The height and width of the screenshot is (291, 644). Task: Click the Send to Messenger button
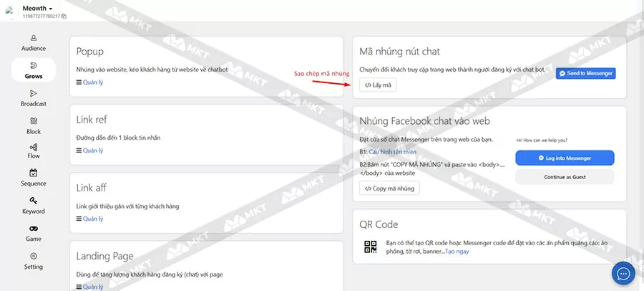(x=585, y=73)
